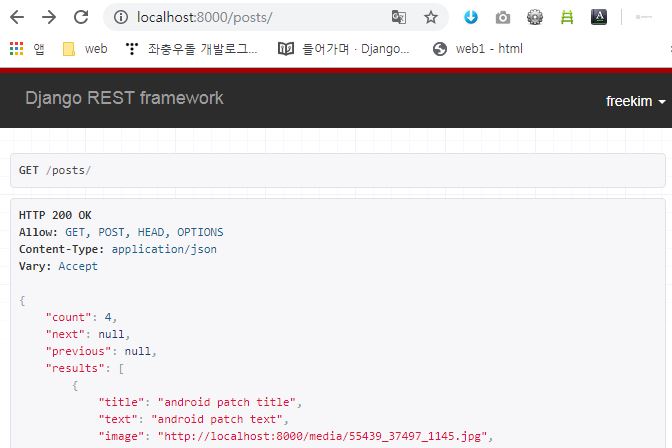Click the Allow header value 'GET, POST, HEAD, OPTIONS'

144,232
